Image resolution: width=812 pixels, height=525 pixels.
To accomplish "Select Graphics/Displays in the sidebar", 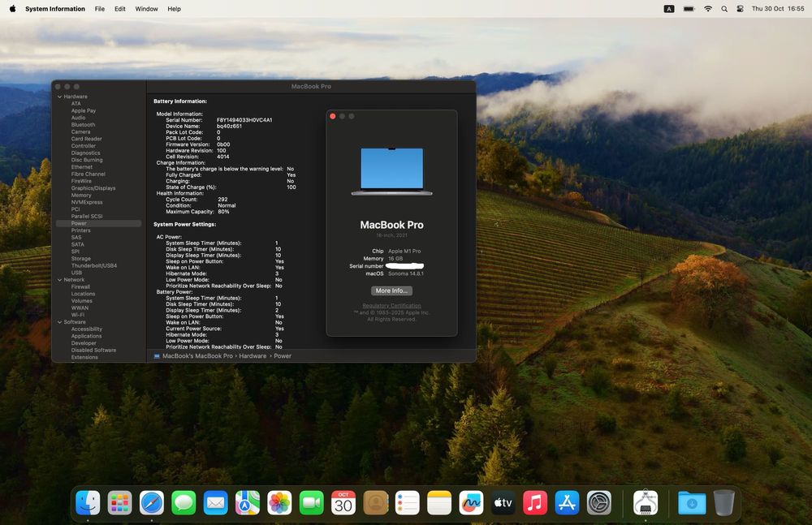I will (x=93, y=188).
